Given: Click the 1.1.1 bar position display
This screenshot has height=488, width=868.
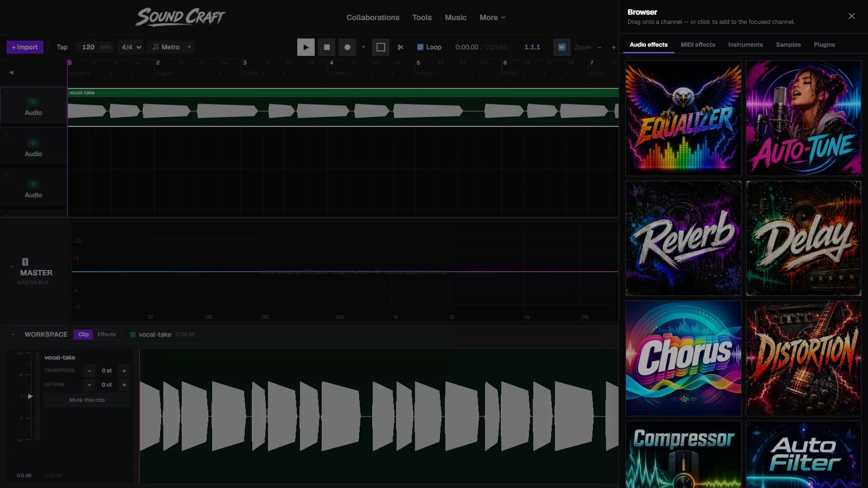Looking at the screenshot, I should tap(532, 47).
